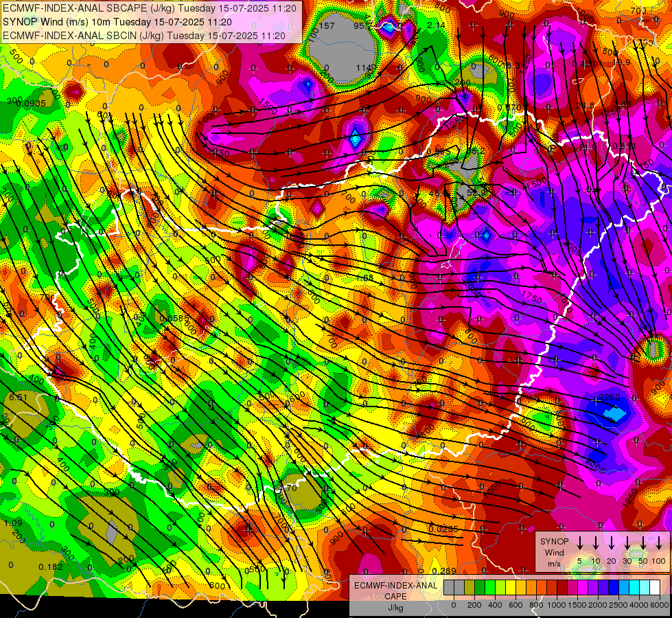Click the 1149 value near gray area
Viewport: 672px width, 618px height.
point(367,68)
